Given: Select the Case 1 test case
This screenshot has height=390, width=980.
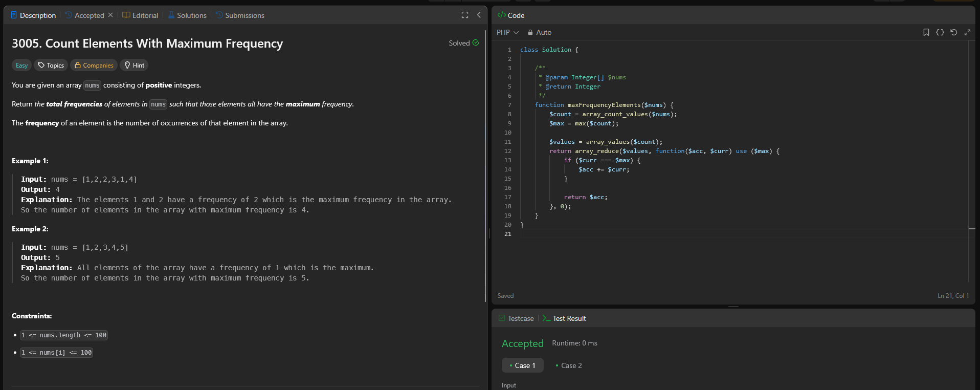Looking at the screenshot, I should [x=523, y=365].
